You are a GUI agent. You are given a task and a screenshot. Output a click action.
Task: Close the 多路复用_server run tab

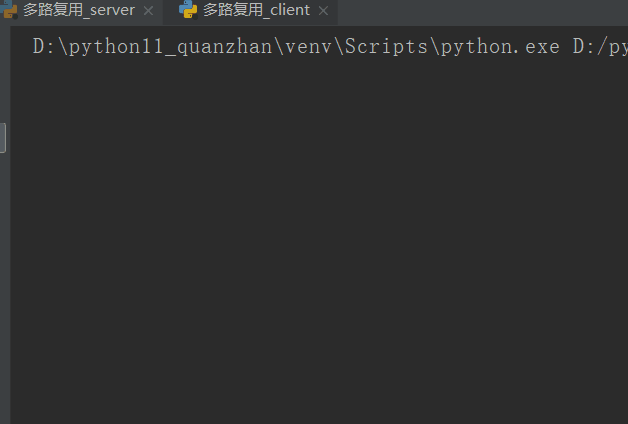tap(149, 11)
